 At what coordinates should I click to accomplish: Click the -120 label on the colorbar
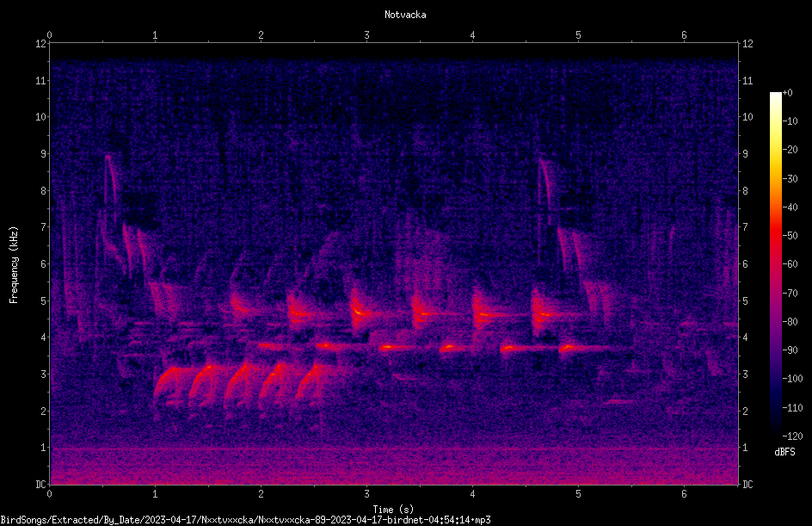792,436
